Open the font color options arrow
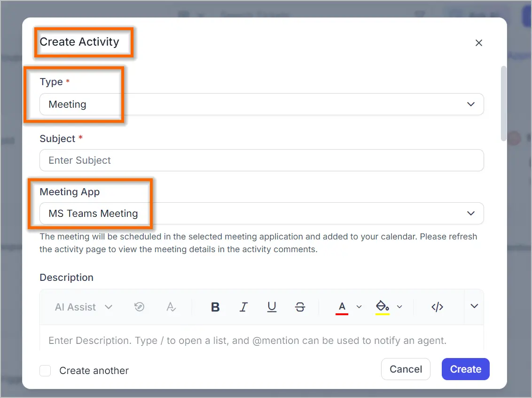This screenshot has width=532, height=398. (359, 307)
